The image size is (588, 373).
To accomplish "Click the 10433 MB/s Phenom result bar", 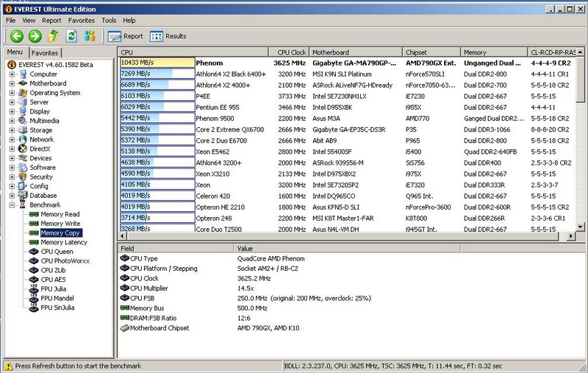I will tap(157, 63).
